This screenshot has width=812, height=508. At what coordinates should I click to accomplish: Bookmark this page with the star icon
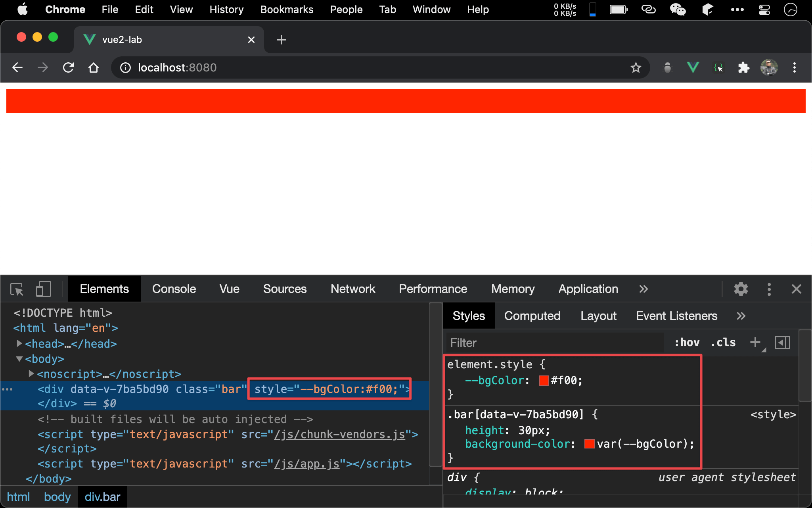click(636, 68)
